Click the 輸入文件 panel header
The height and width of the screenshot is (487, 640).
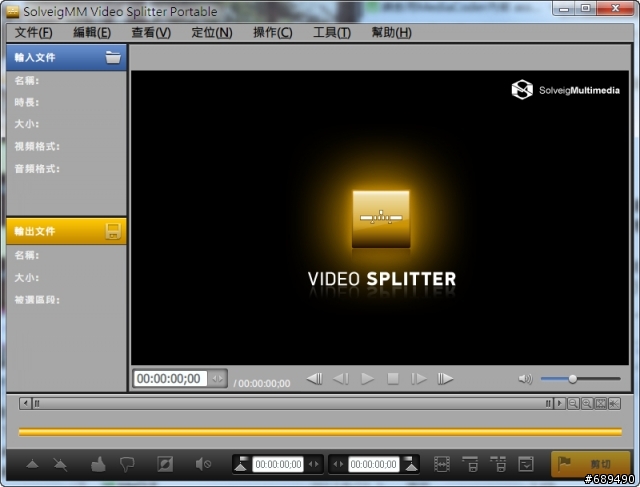click(x=67, y=58)
